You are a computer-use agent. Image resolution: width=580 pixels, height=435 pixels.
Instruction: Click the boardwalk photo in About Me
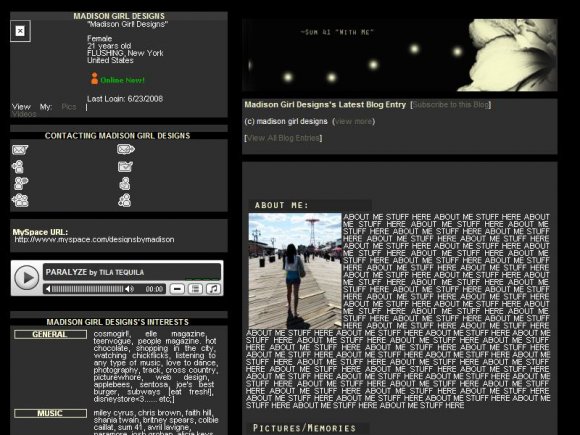click(x=295, y=271)
